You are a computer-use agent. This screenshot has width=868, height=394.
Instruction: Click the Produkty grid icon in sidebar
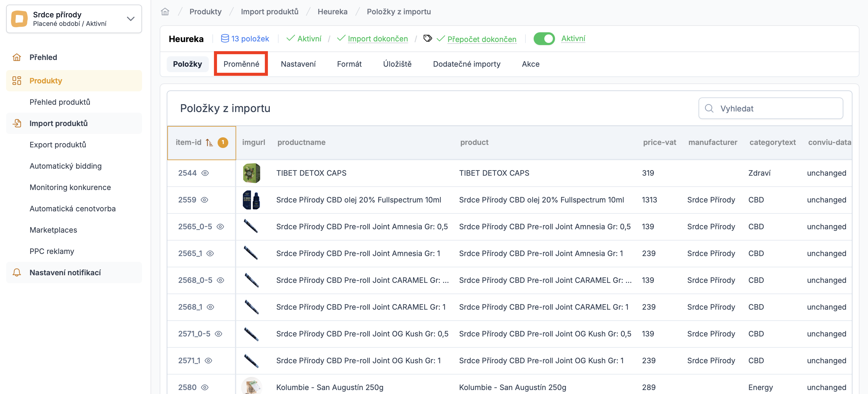tap(17, 81)
